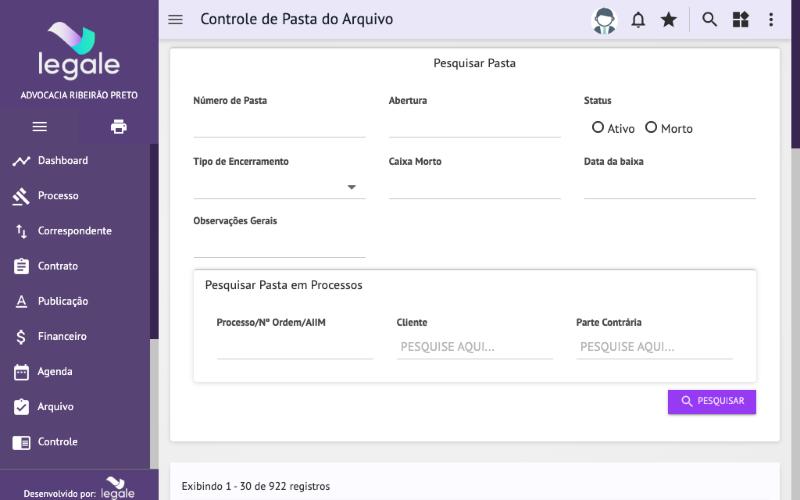Open Financeiro menu item
Image resolution: width=800 pixels, height=500 pixels.
(x=62, y=337)
